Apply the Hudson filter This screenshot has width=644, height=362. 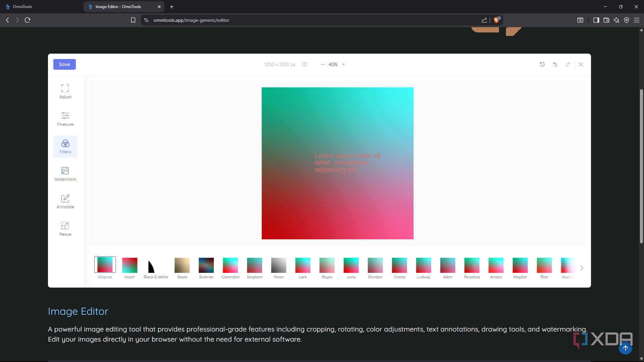[568, 268]
